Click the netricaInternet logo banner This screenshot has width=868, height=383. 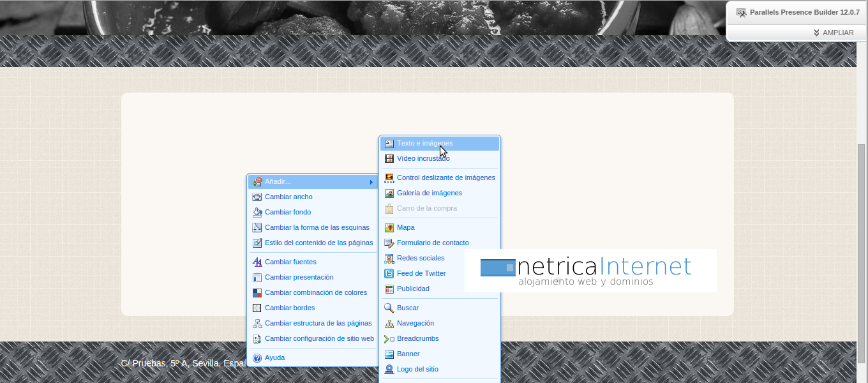(x=590, y=271)
